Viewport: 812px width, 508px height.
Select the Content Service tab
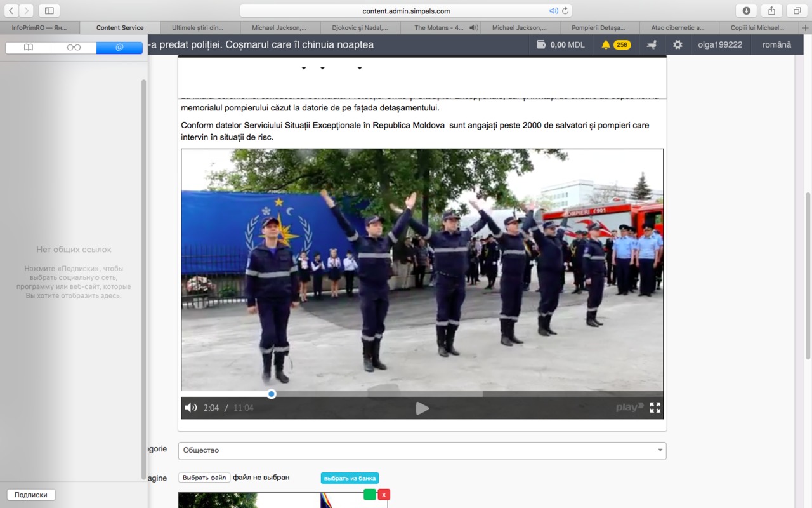click(120, 28)
